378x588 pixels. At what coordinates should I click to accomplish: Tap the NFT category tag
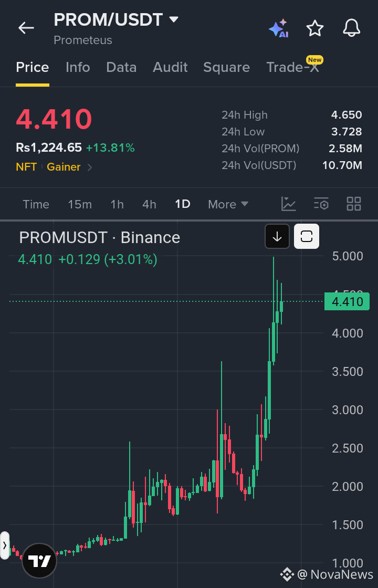click(26, 167)
